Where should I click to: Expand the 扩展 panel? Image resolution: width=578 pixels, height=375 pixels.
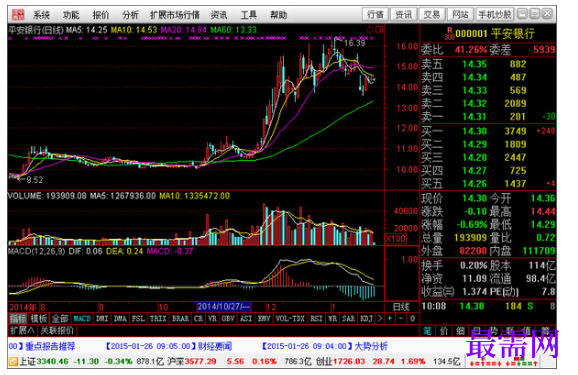(x=22, y=330)
